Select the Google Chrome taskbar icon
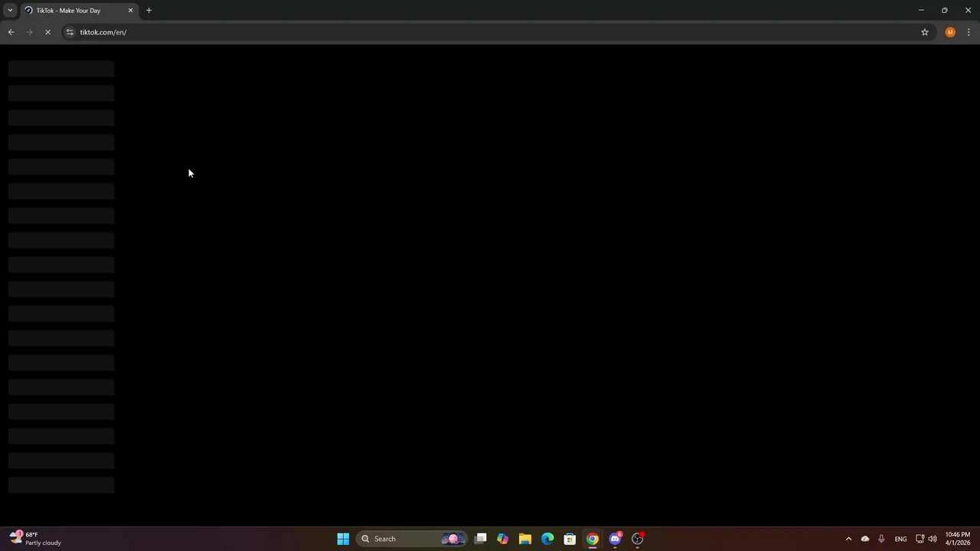 (x=593, y=539)
